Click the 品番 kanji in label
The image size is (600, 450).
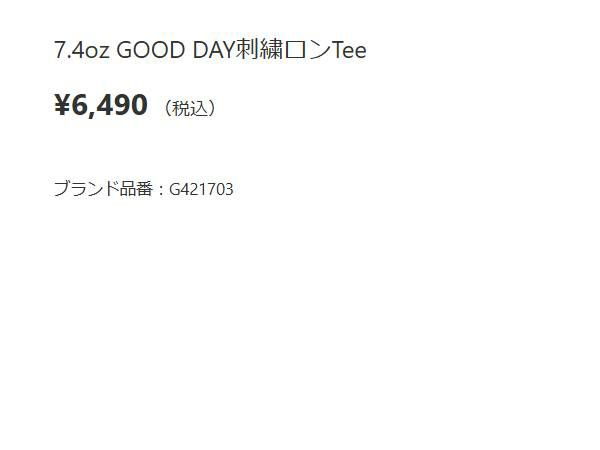pyautogui.click(x=136, y=189)
